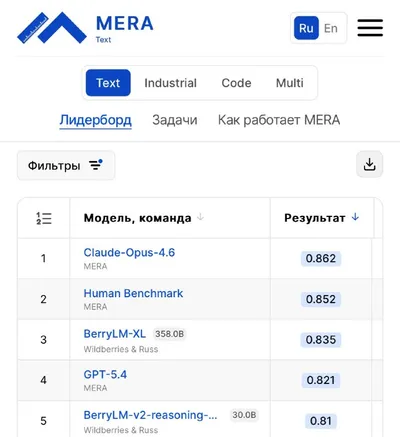
Task: Switch to the Industrial tab
Action: 170,83
